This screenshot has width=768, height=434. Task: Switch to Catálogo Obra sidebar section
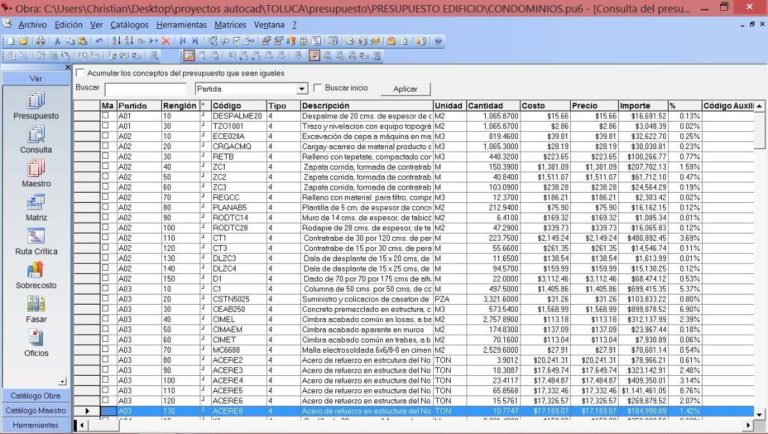click(x=35, y=395)
